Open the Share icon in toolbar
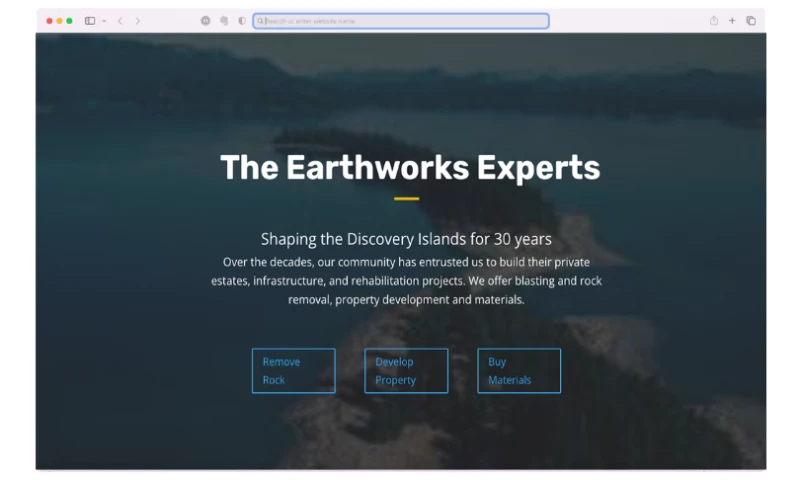 (x=714, y=21)
